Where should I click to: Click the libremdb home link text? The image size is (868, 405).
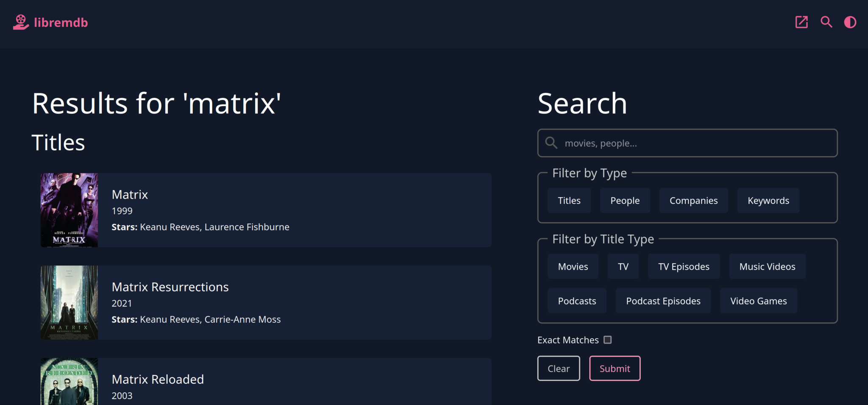click(x=61, y=22)
